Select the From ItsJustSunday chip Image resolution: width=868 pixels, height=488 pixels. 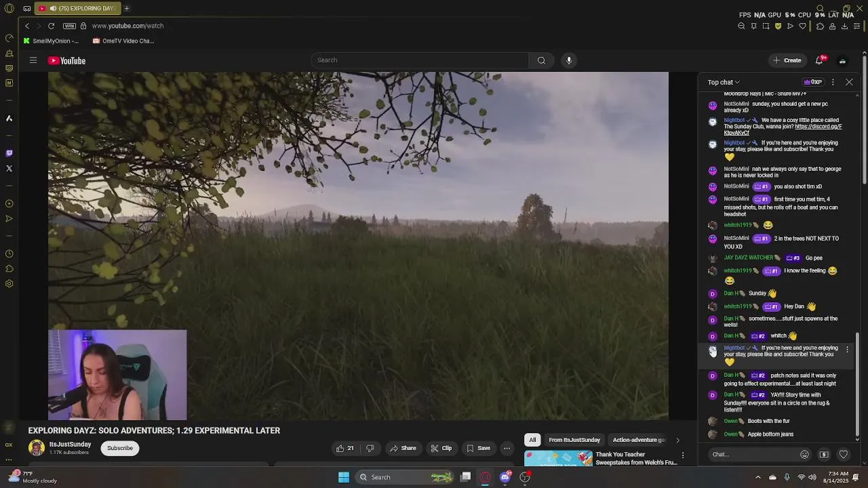pyautogui.click(x=574, y=440)
